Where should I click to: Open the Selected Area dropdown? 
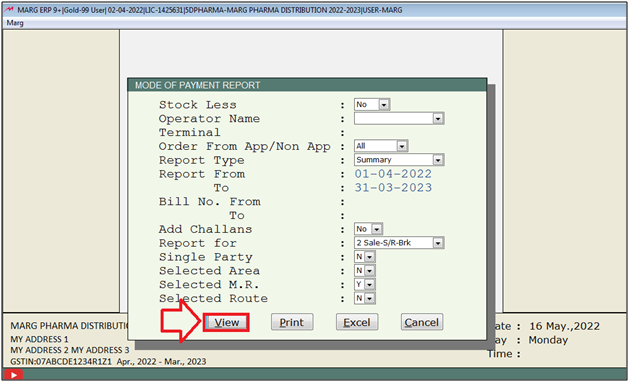(369, 271)
